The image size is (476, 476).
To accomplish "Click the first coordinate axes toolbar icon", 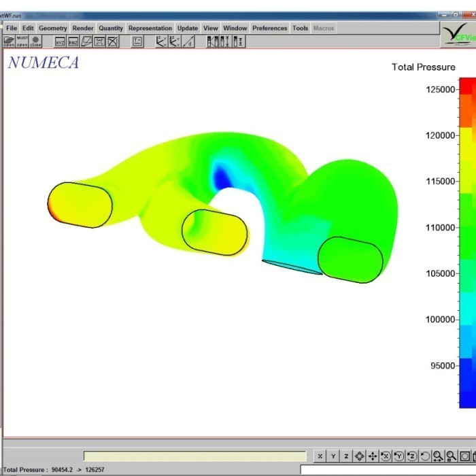I will (x=161, y=41).
